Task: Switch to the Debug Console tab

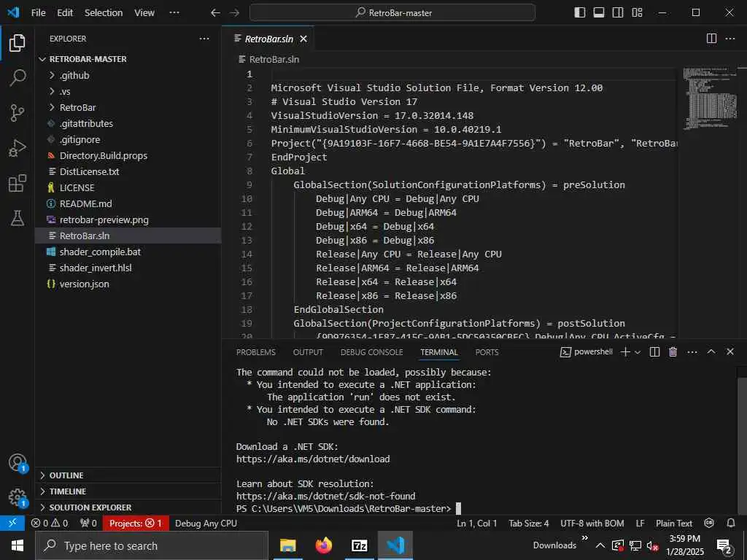Action: [x=371, y=352]
